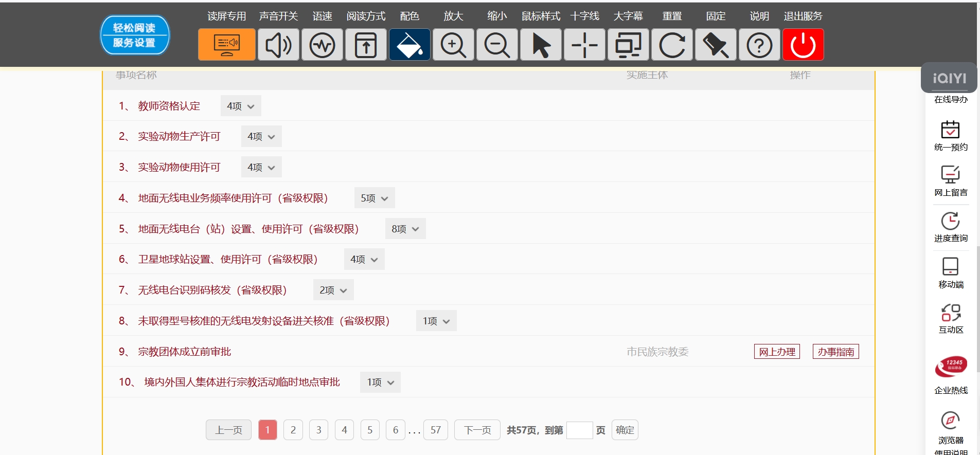Change the mouse cursor style icon
The image size is (980, 455).
541,45
